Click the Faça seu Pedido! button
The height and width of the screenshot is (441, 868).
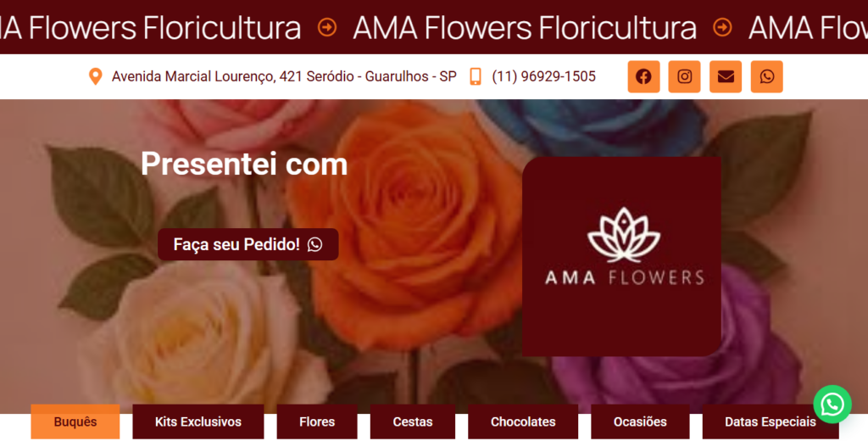[x=248, y=244]
